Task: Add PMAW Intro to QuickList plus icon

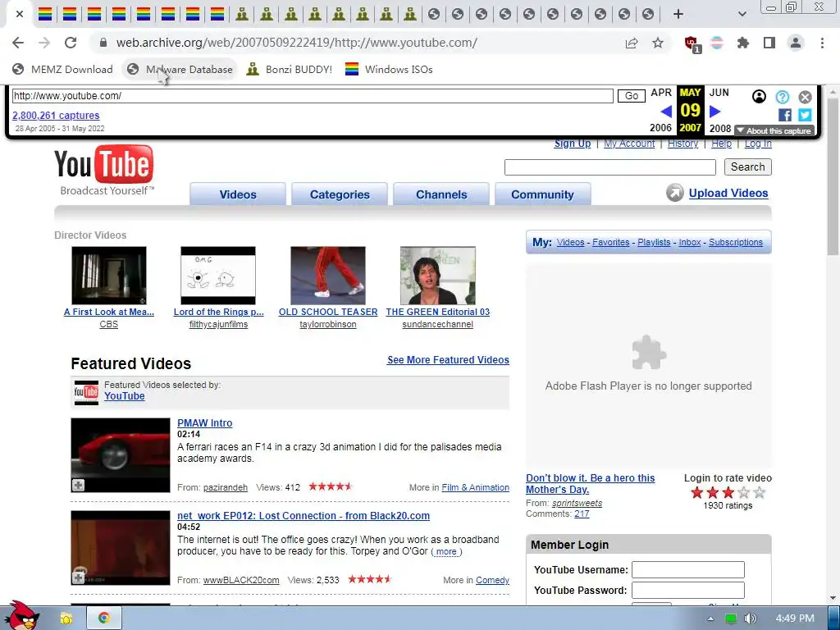Action: 78,486
